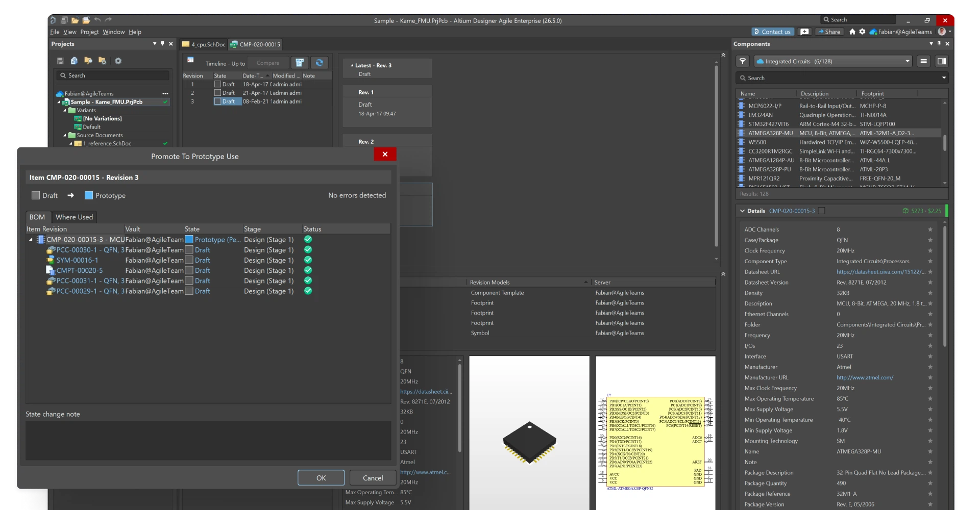
Task: Toggle the Draft checkbox of revision 2
Action: tap(218, 93)
